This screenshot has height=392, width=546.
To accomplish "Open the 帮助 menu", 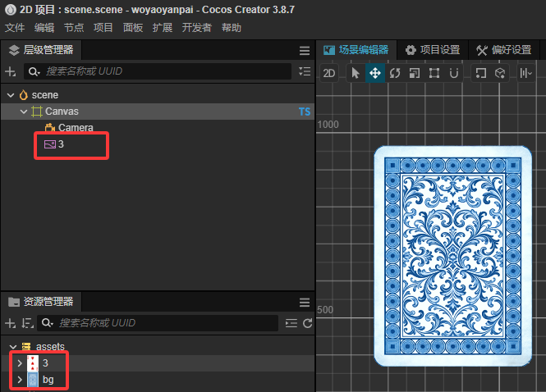I will [x=232, y=28].
